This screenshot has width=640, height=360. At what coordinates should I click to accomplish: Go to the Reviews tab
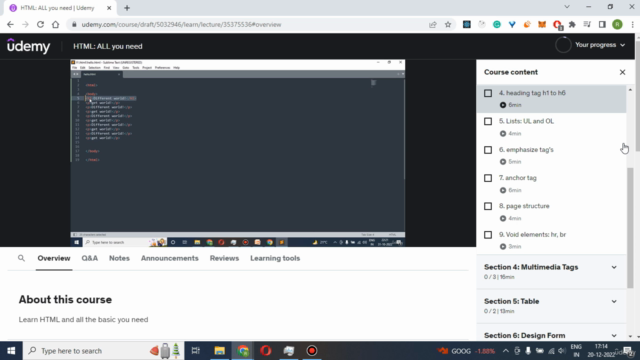224,258
